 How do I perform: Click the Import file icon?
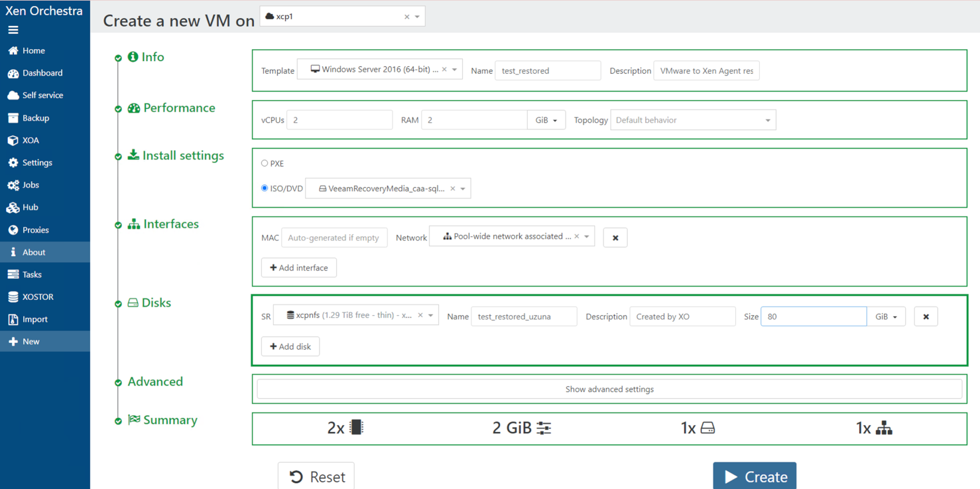pyautogui.click(x=13, y=319)
